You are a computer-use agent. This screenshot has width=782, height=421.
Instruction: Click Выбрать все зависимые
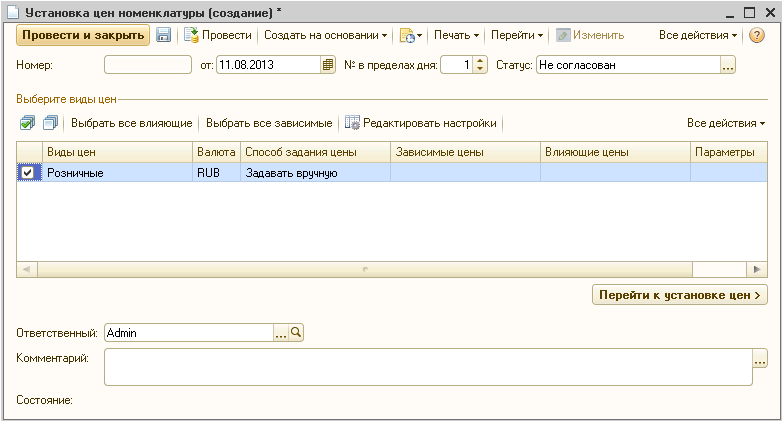point(269,123)
